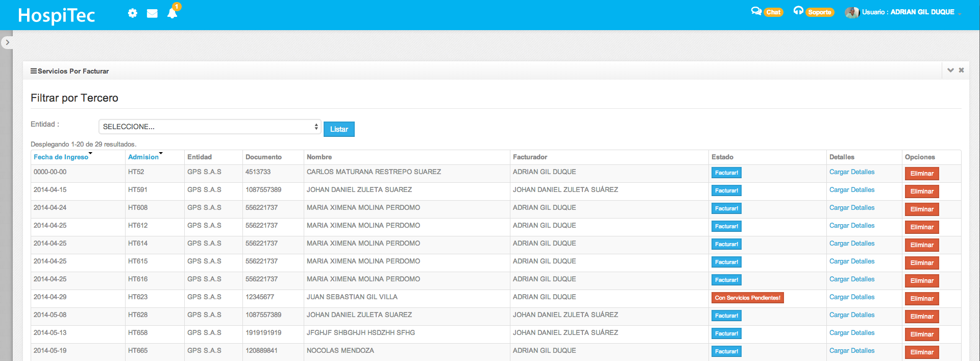980x361 pixels.
Task: Click the user avatar picture
Action: pos(851,12)
